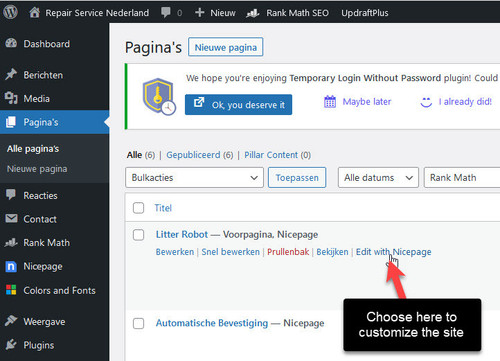Click the Pagina's pages icon in sidebar

[11, 122]
